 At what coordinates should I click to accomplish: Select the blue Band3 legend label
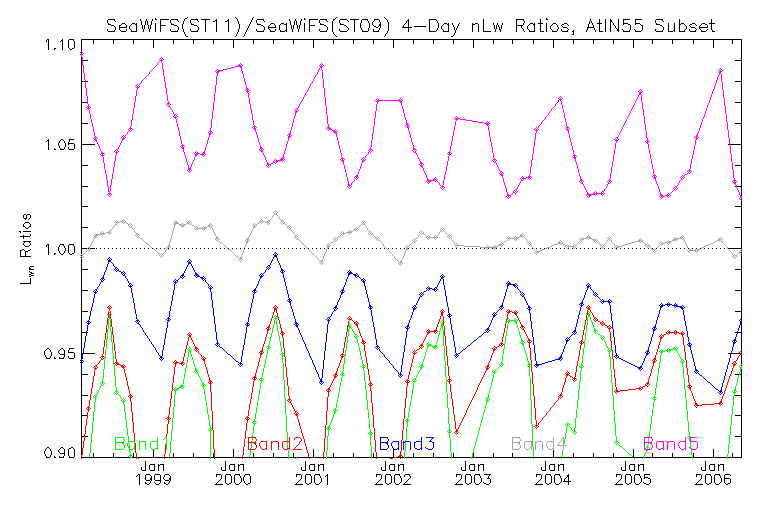(x=407, y=444)
